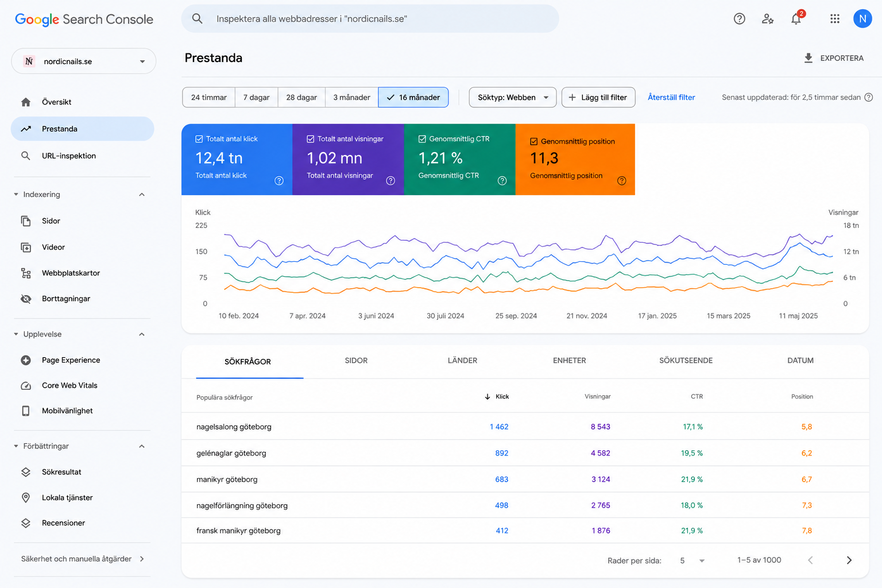
Task: Open the notifications bell with 2 alerts
Action: 796,18
